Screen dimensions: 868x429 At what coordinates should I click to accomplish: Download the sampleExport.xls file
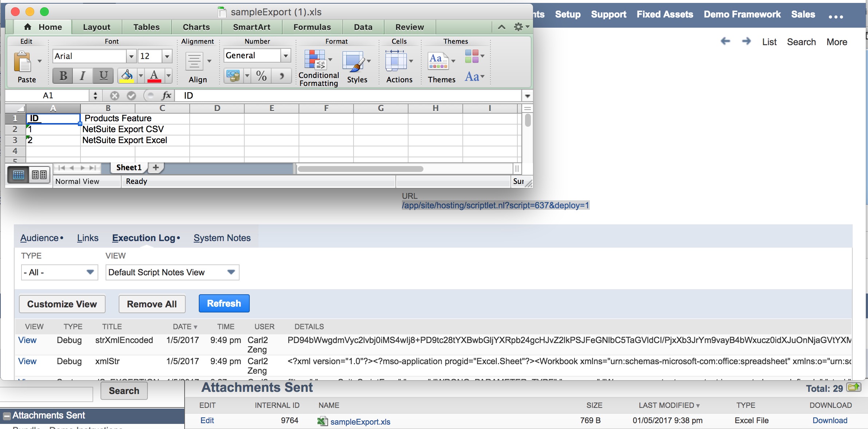point(830,421)
